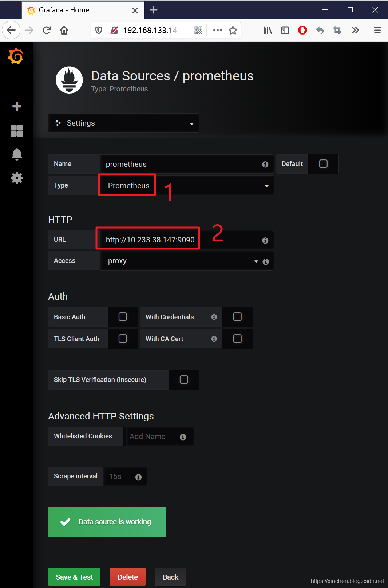Click the Data source is working message

[x=107, y=522]
